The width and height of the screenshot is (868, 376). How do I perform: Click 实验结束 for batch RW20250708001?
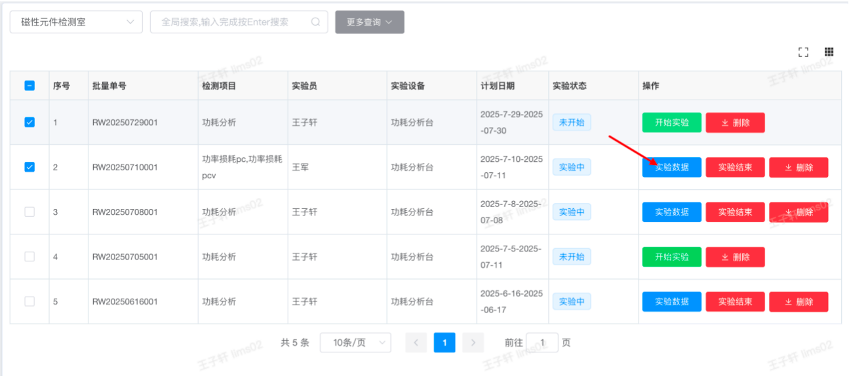[735, 212]
